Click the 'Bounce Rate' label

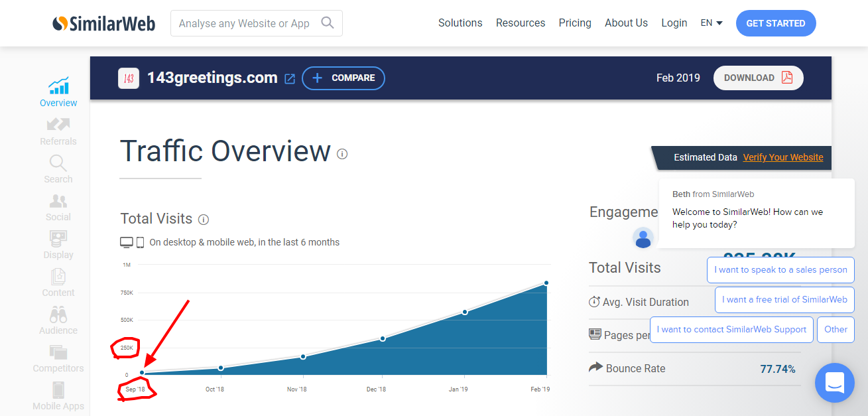coord(635,368)
